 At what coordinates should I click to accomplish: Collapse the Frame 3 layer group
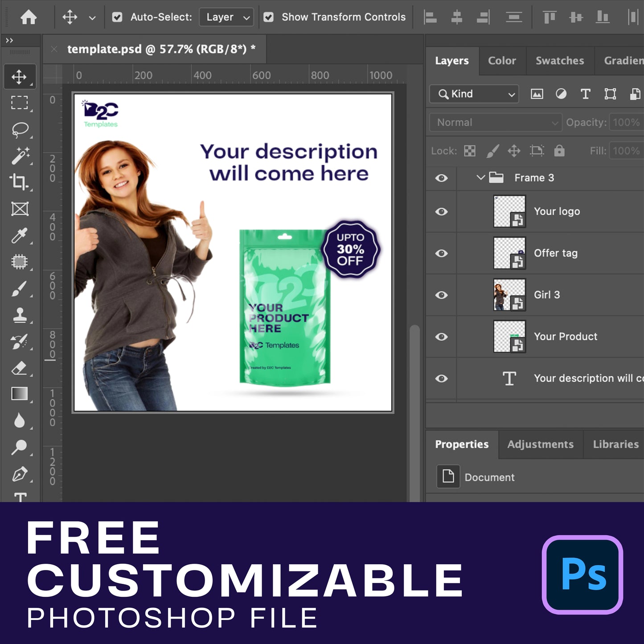click(x=480, y=177)
